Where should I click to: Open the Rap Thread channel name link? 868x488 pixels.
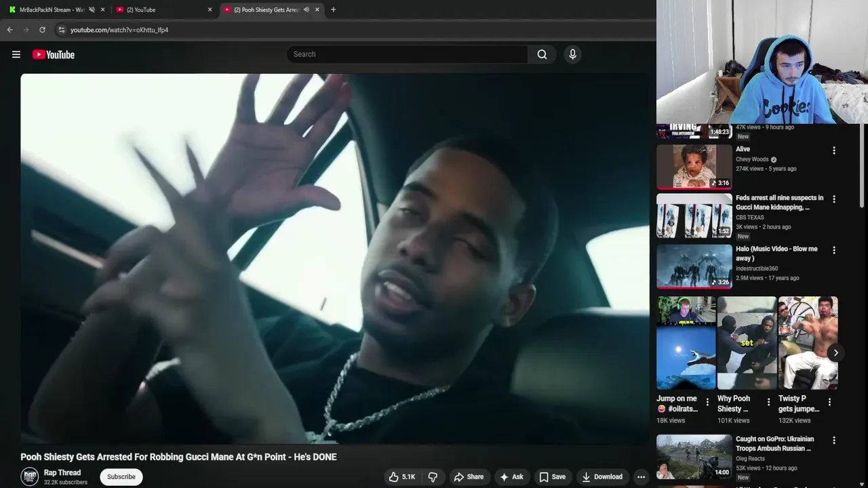point(62,472)
